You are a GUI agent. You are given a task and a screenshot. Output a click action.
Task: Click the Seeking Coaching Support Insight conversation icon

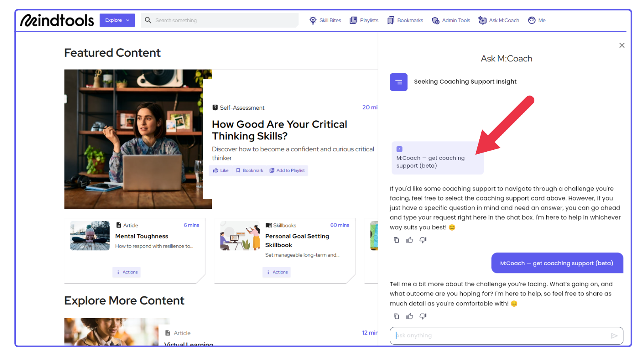(399, 82)
